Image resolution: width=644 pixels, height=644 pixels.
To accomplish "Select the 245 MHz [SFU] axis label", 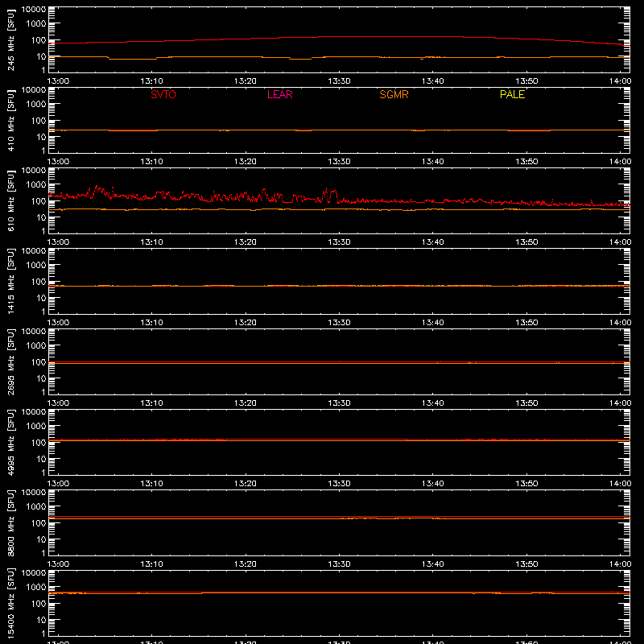I will click(11, 39).
